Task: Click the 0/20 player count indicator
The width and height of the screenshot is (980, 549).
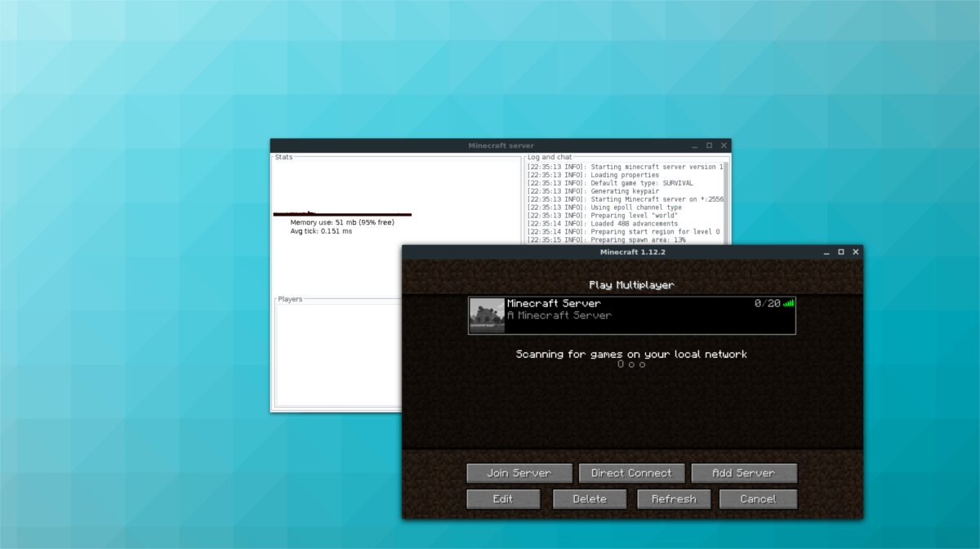Action: (767, 303)
